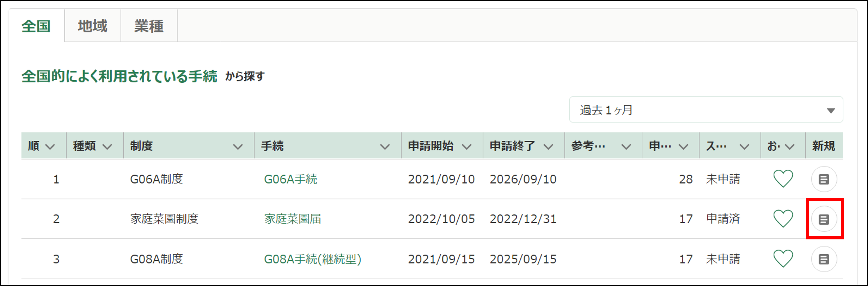Switch to the 業種 tab

pos(149,26)
